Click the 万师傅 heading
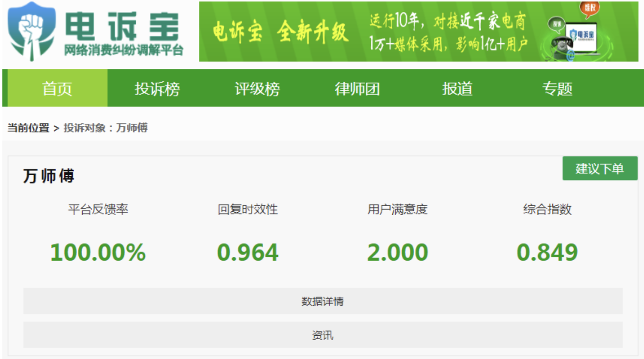This screenshot has width=644, height=359. click(49, 176)
